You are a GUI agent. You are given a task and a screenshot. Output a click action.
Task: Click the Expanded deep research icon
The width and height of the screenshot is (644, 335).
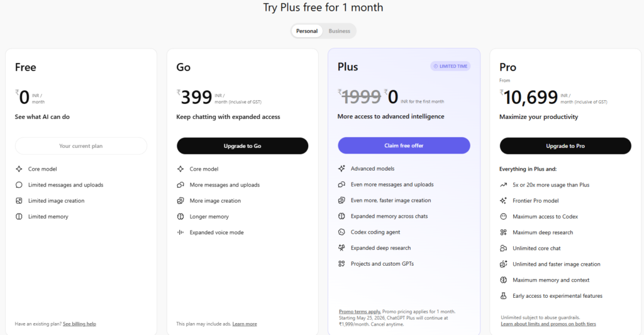[x=341, y=248]
